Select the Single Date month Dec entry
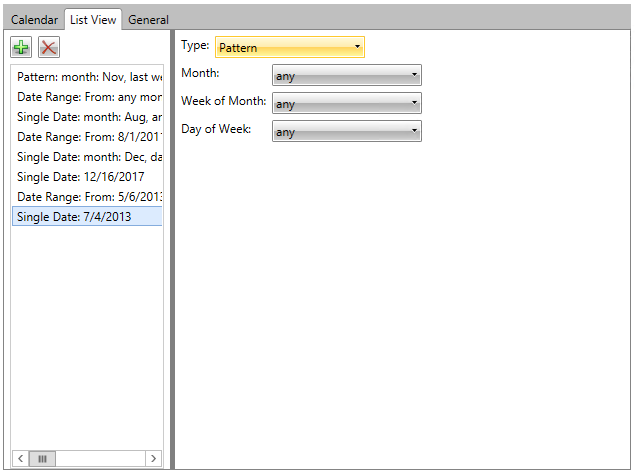This screenshot has width=635, height=474. 88,157
